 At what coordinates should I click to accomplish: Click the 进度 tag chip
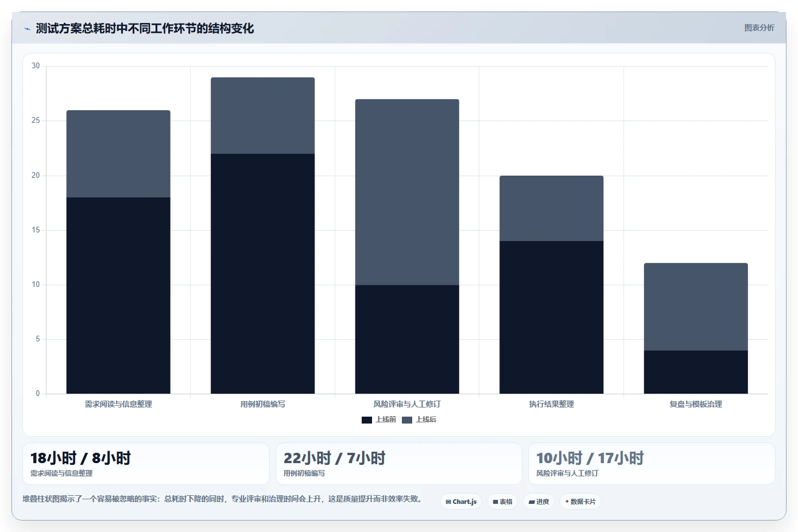pyautogui.click(x=539, y=502)
